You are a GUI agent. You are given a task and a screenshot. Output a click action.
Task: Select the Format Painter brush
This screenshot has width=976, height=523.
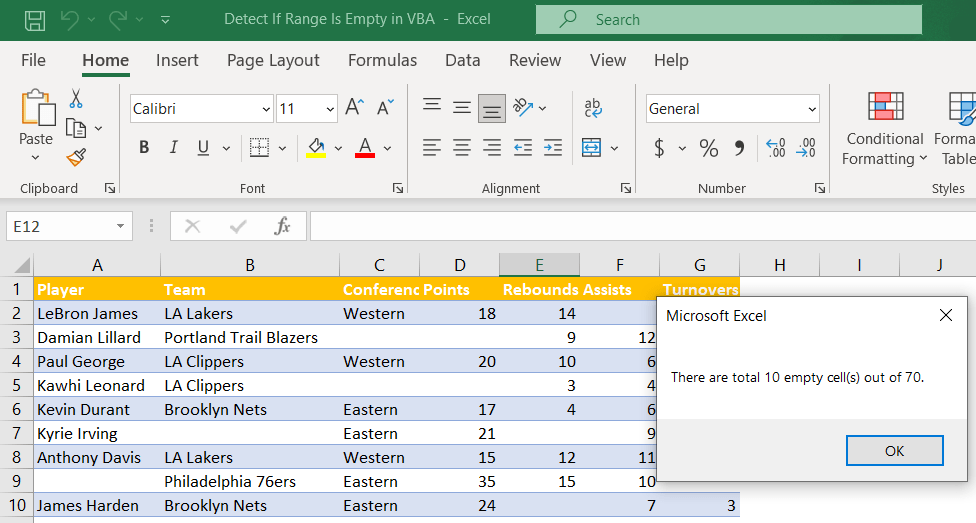[76, 157]
